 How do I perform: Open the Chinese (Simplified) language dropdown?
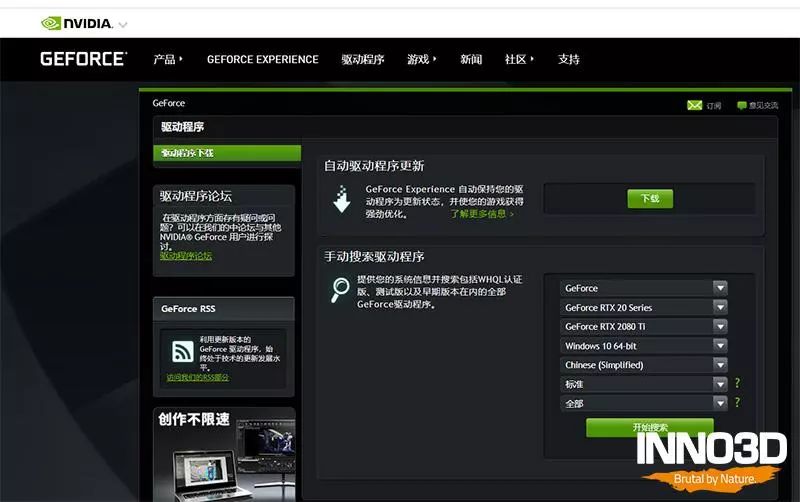coord(643,365)
